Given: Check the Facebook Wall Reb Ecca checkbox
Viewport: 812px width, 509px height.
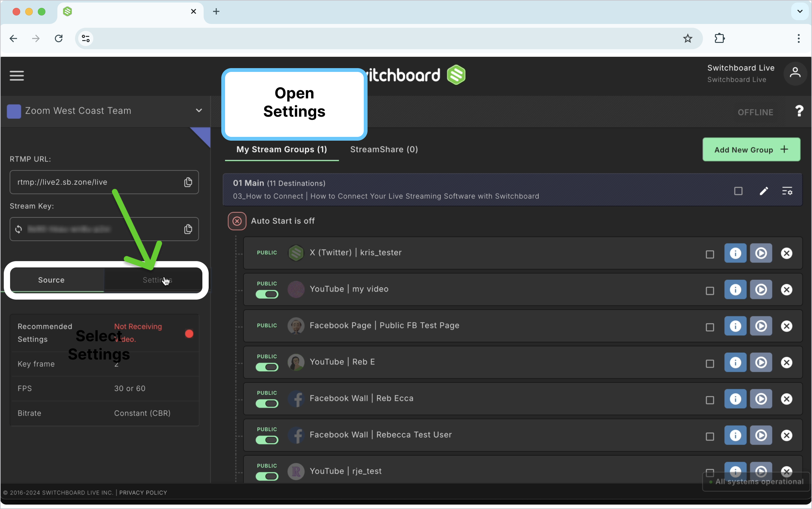Looking at the screenshot, I should [710, 400].
